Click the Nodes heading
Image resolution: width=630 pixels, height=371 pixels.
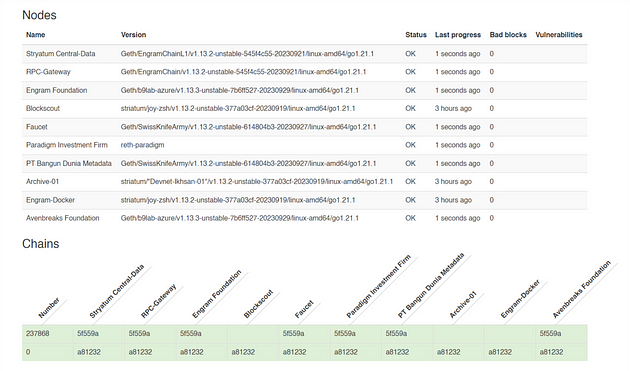pos(39,15)
